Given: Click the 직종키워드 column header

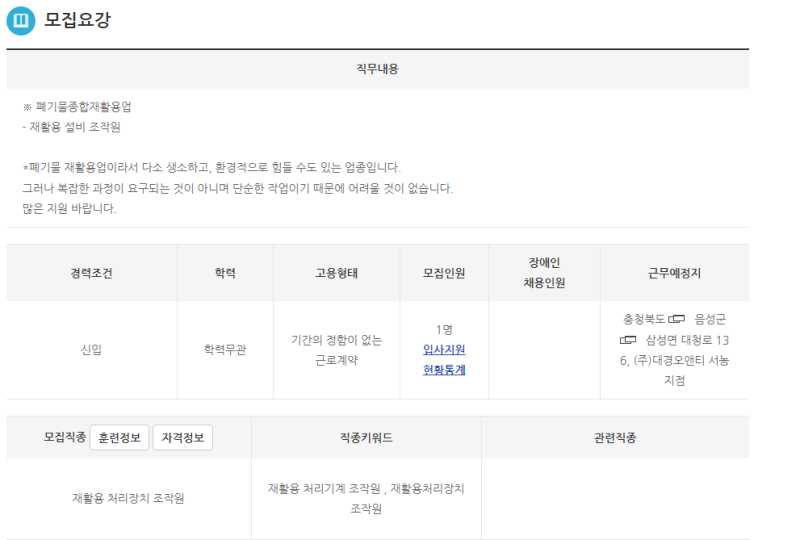Looking at the screenshot, I should 366,437.
